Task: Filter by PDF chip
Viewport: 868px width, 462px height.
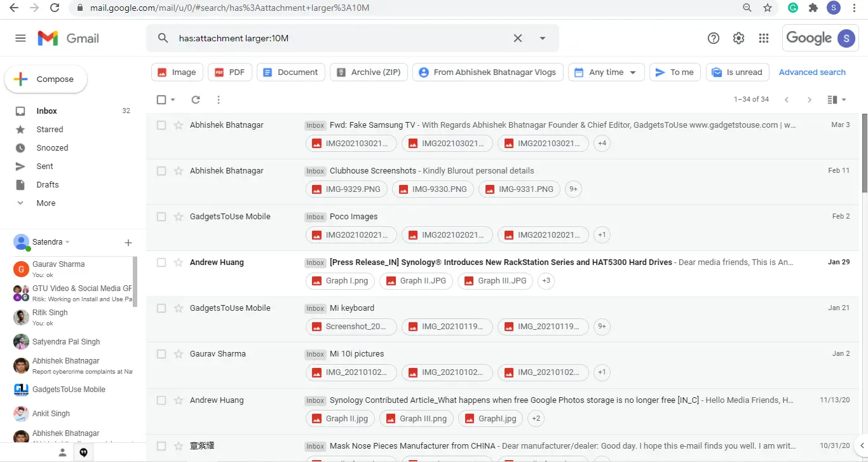Action: 230,72
